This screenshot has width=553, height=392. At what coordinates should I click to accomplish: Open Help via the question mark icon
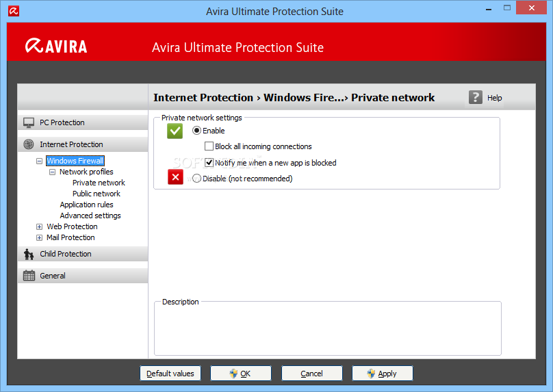point(476,97)
